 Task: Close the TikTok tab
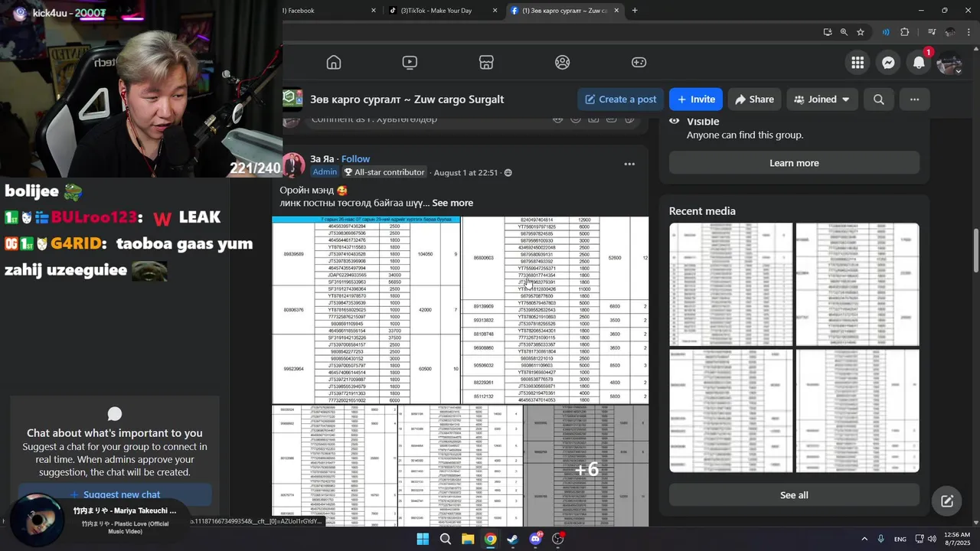click(495, 11)
